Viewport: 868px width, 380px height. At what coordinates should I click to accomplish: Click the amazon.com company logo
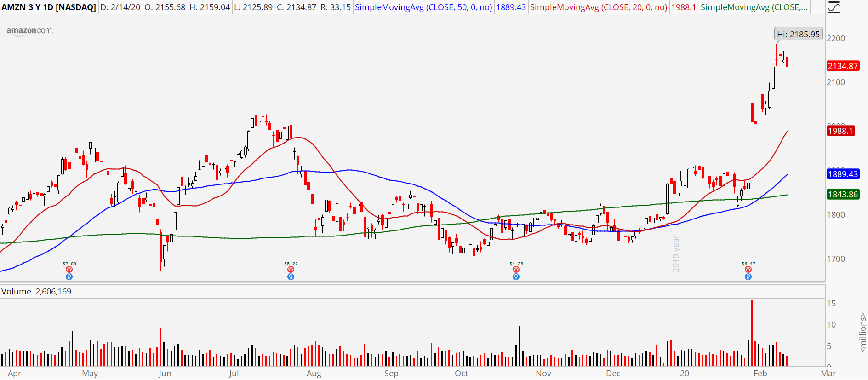(29, 31)
